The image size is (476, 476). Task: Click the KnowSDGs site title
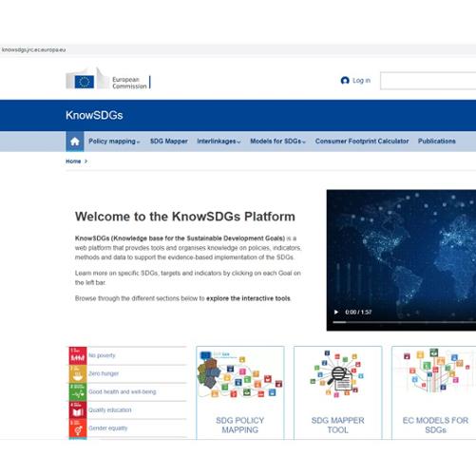[94, 115]
